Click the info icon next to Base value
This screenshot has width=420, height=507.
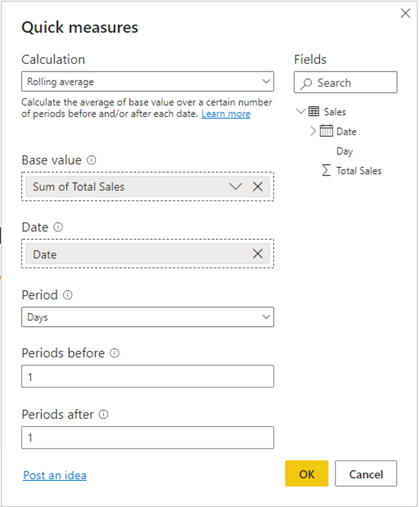[x=91, y=160]
